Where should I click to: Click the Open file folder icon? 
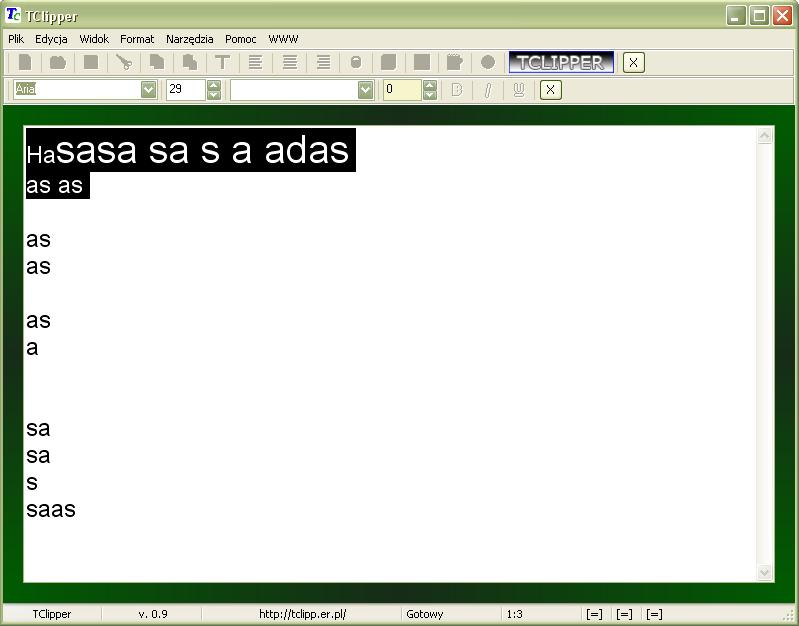tap(58, 62)
